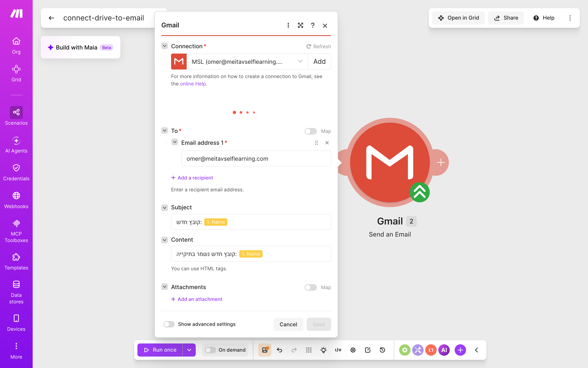Open Build with Maia
The height and width of the screenshot is (368, 588).
[x=80, y=47]
